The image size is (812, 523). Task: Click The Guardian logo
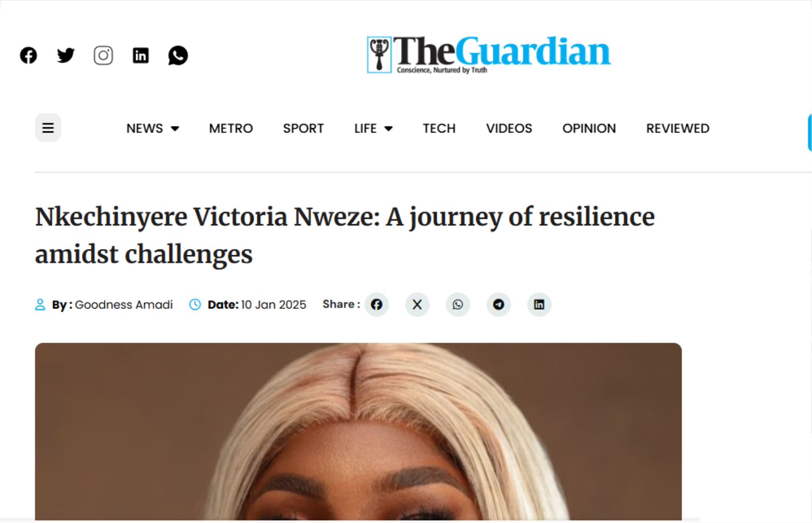point(488,54)
